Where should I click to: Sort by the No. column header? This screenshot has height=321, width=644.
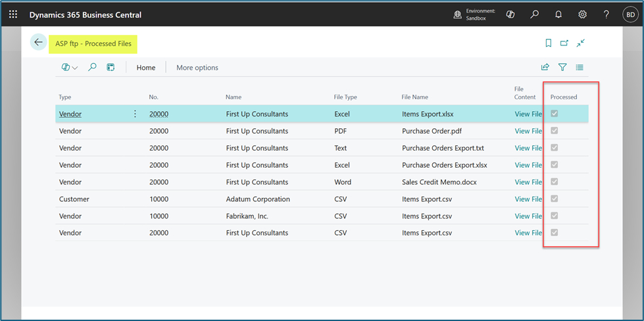pyautogui.click(x=154, y=97)
